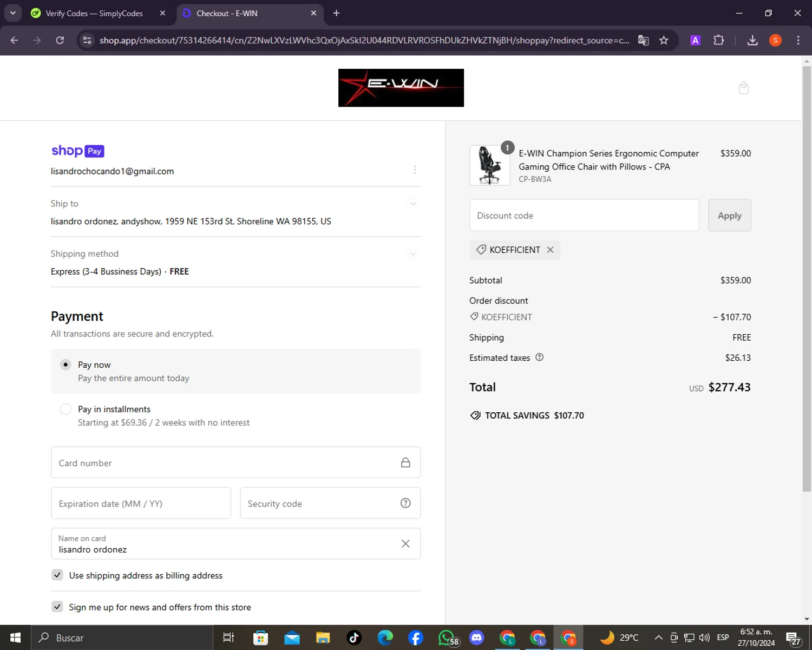Close the Checkout - E-WIN tab
This screenshot has height=650, width=812.
click(x=313, y=13)
